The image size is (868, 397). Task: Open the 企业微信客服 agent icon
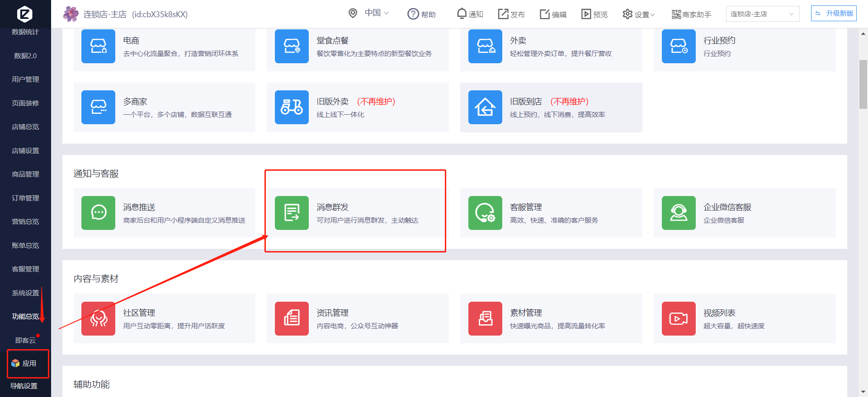click(x=679, y=213)
